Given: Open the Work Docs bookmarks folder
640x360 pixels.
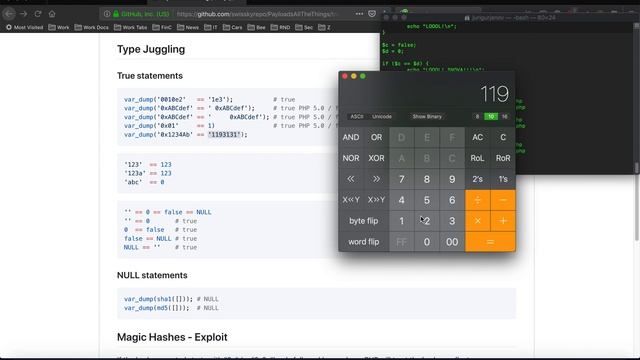Looking at the screenshot, I should coord(92,27).
